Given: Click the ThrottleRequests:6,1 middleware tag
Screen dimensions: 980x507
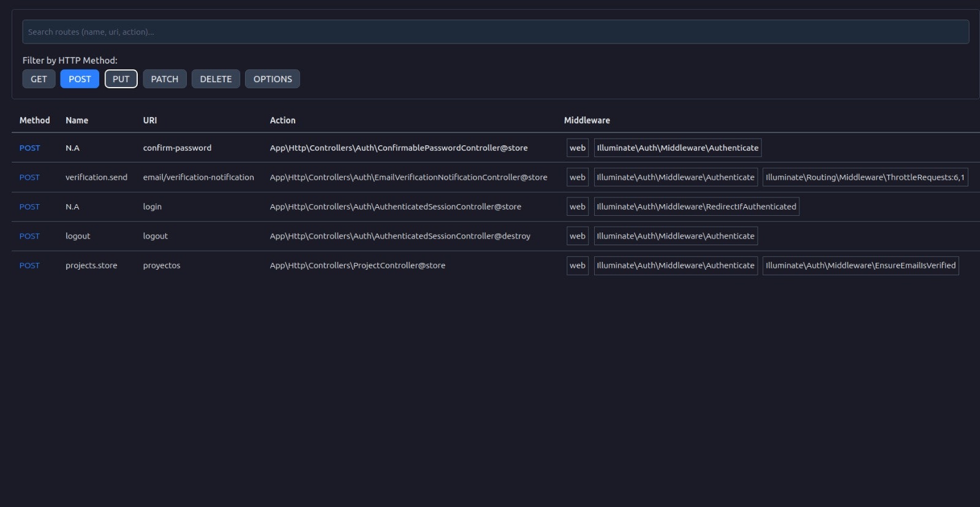Looking at the screenshot, I should (865, 177).
